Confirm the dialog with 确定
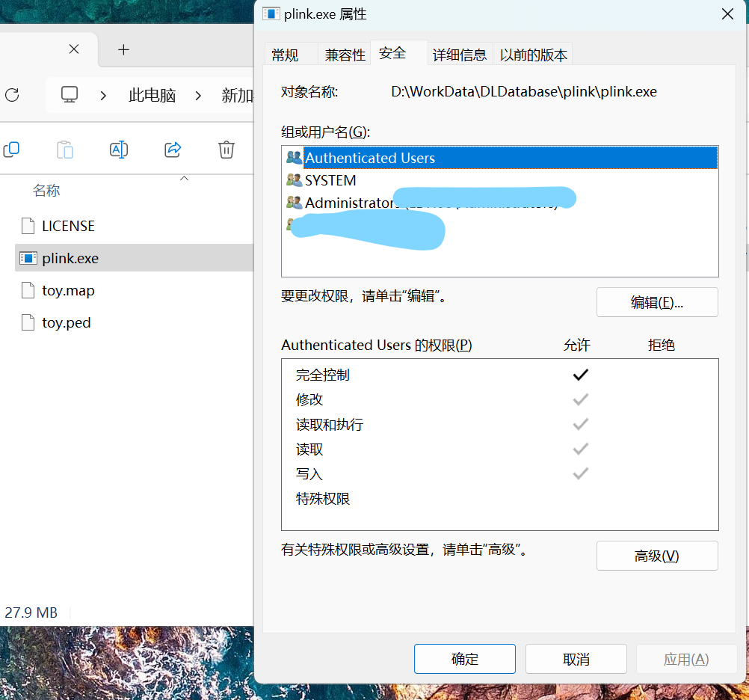Image resolution: width=749 pixels, height=700 pixels. 464,659
